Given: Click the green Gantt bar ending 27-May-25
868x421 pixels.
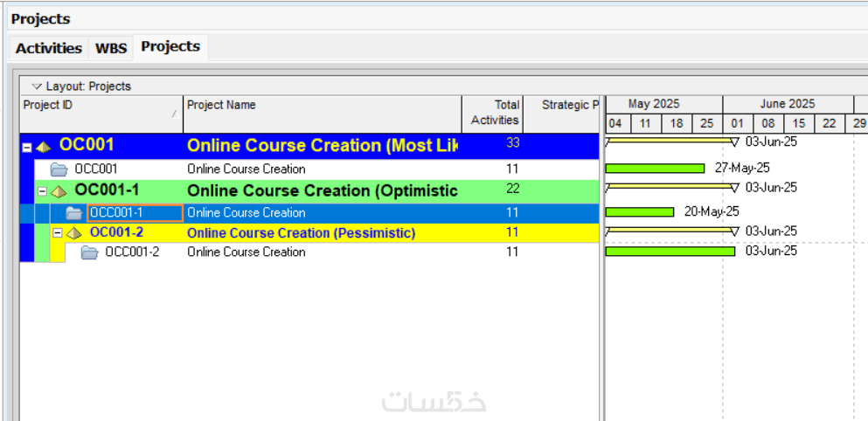Looking at the screenshot, I should (x=655, y=169).
